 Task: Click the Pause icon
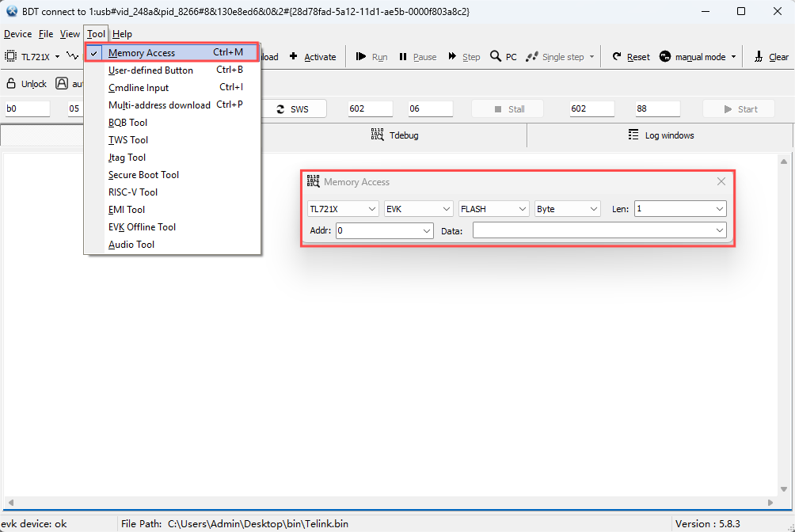[x=403, y=56]
